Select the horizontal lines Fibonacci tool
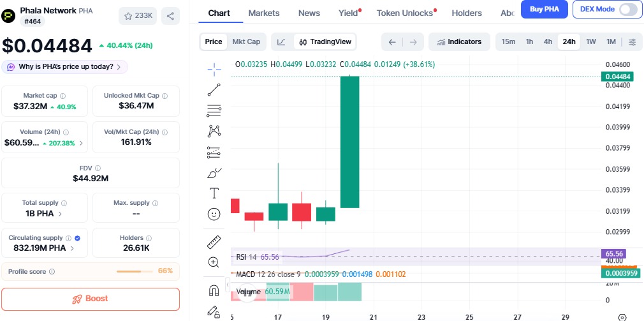The height and width of the screenshot is (321, 644). click(214, 110)
